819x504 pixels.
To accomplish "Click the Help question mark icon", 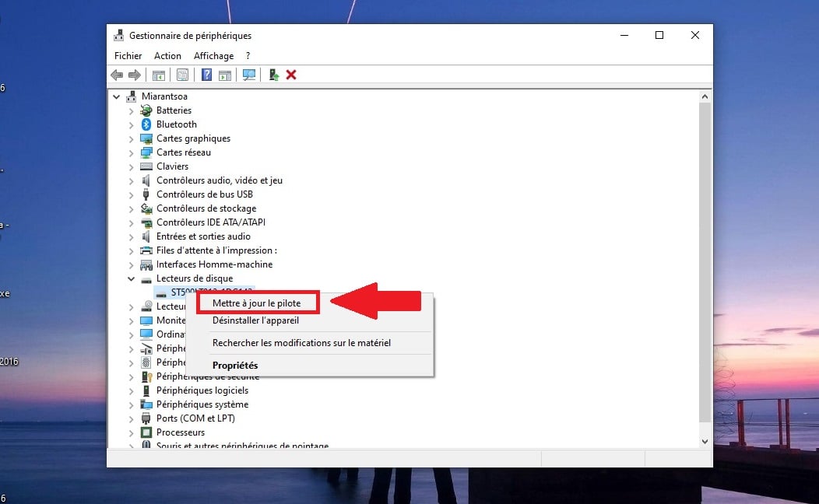I will (206, 75).
